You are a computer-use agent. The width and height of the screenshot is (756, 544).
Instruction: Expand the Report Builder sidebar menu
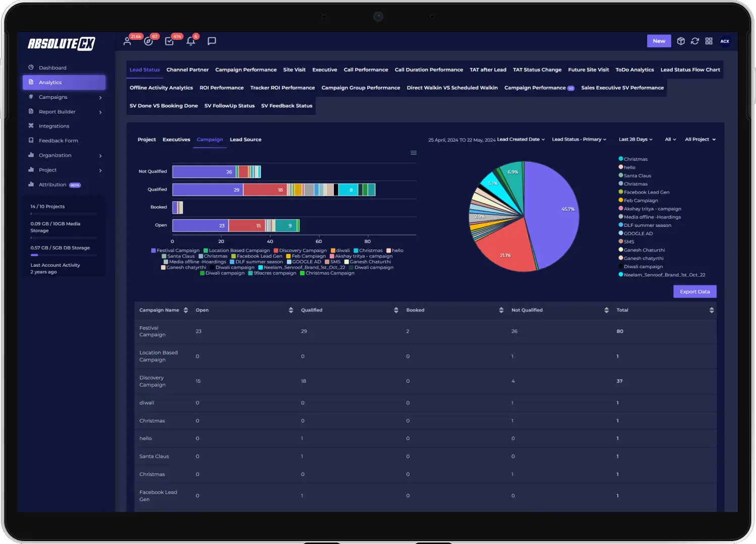[65, 112]
